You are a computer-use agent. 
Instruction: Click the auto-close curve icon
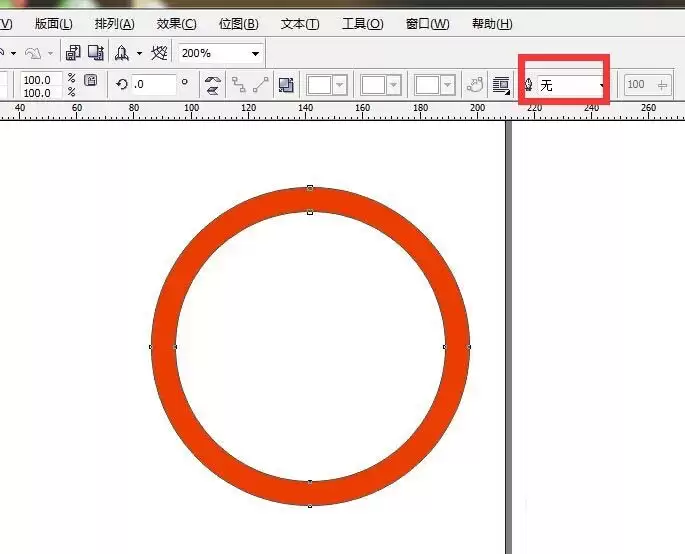(475, 85)
